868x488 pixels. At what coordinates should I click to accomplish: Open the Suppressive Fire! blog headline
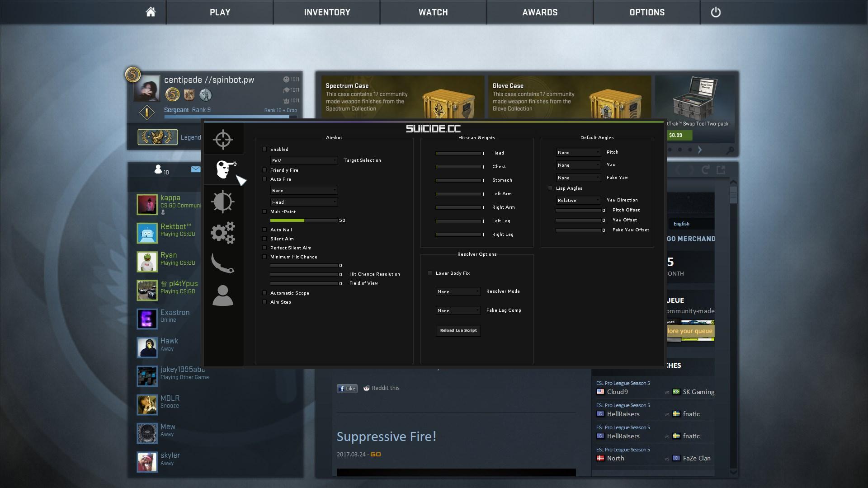(x=387, y=436)
